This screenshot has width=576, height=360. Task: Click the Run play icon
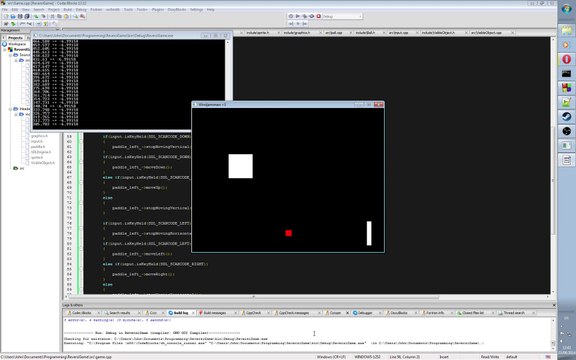tap(298, 16)
